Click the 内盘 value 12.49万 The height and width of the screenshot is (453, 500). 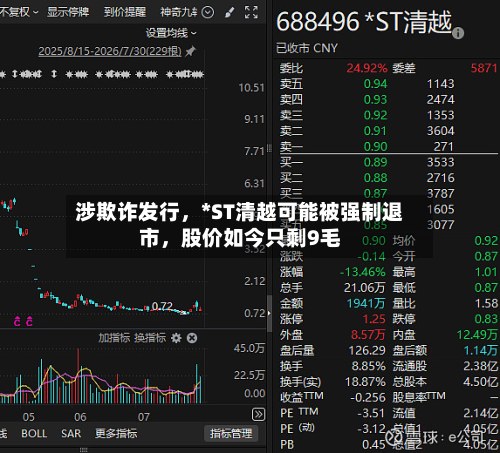coord(477,335)
